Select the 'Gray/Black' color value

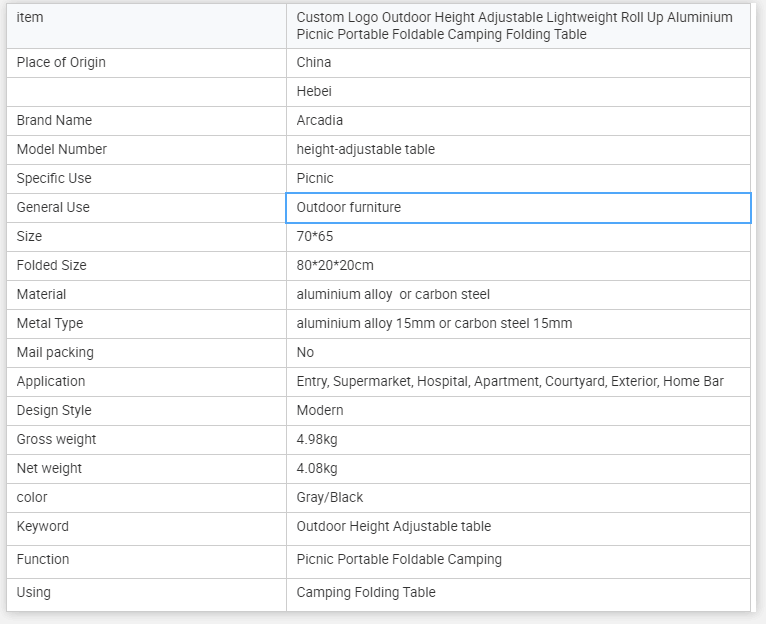tap(330, 497)
